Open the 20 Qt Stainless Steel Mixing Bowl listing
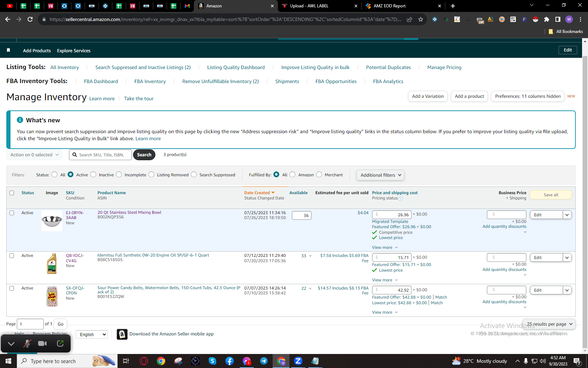 point(129,212)
